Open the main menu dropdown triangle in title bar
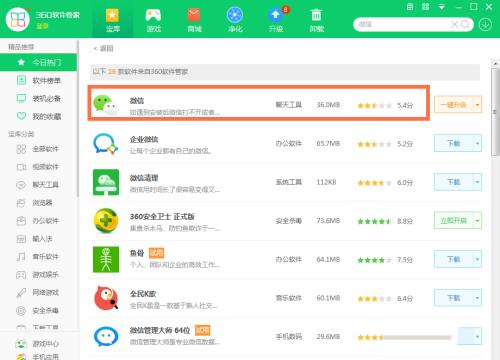The width and height of the screenshot is (500, 360). [x=442, y=7]
